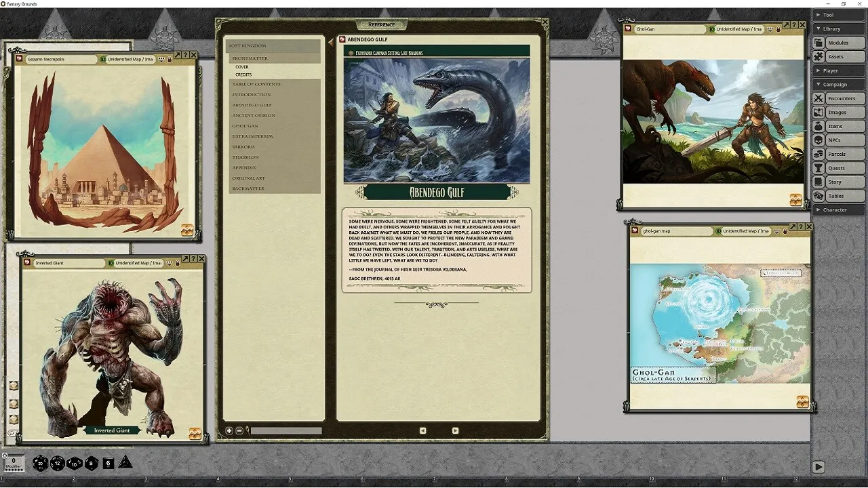Open the Introduction chapter

pos(274,94)
